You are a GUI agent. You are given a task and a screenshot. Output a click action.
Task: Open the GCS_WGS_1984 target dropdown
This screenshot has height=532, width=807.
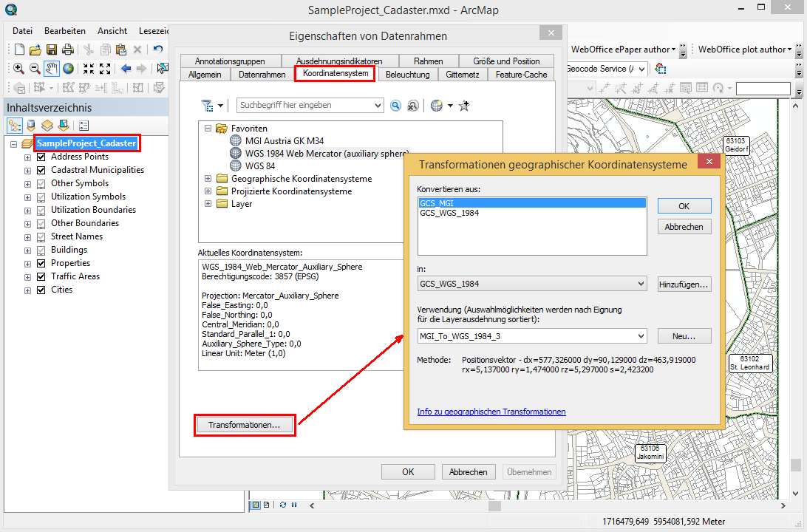(x=641, y=283)
